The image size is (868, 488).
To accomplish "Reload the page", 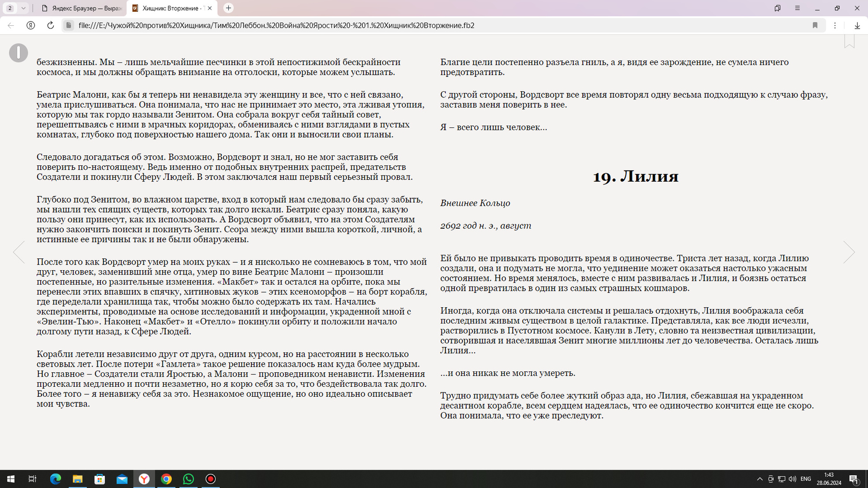I will (51, 25).
